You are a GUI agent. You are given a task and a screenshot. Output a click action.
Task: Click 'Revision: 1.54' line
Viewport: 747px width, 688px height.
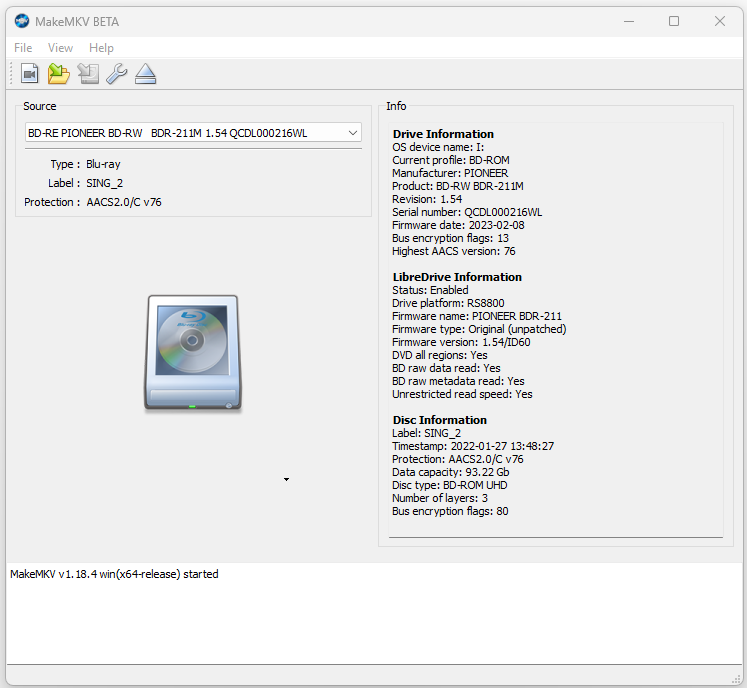[427, 199]
